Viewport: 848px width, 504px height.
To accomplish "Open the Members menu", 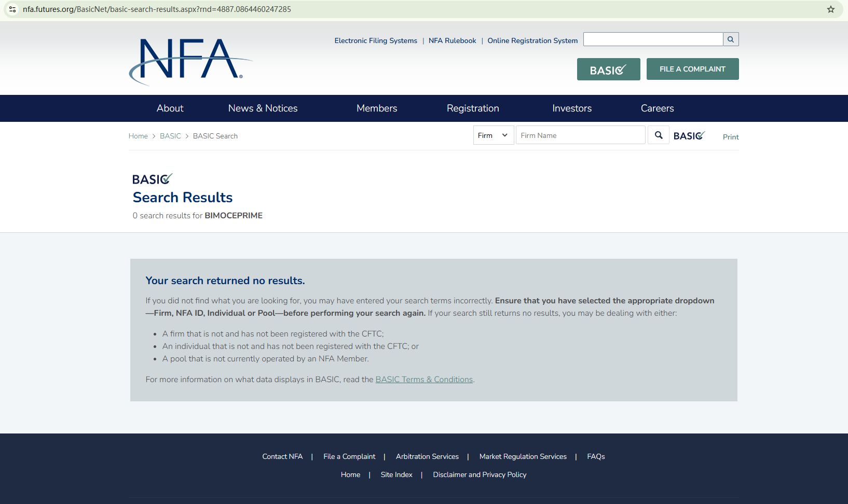I will (377, 108).
